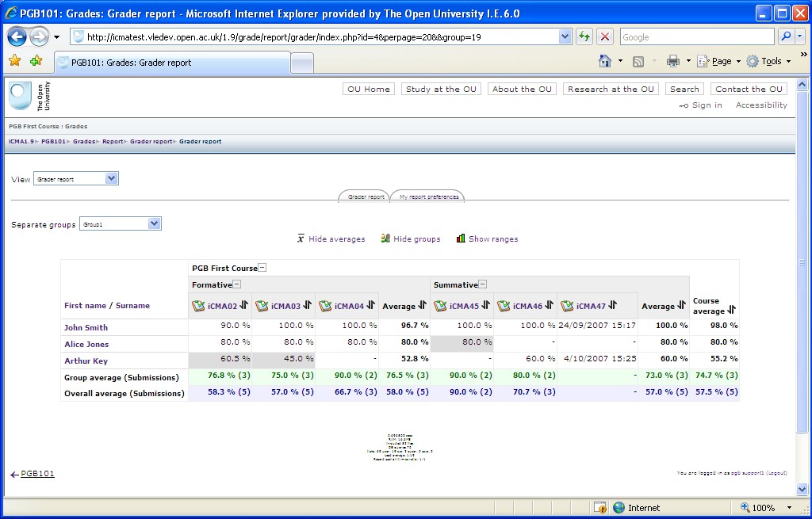
Task: Click the Home toolbar icon
Action: click(604, 61)
